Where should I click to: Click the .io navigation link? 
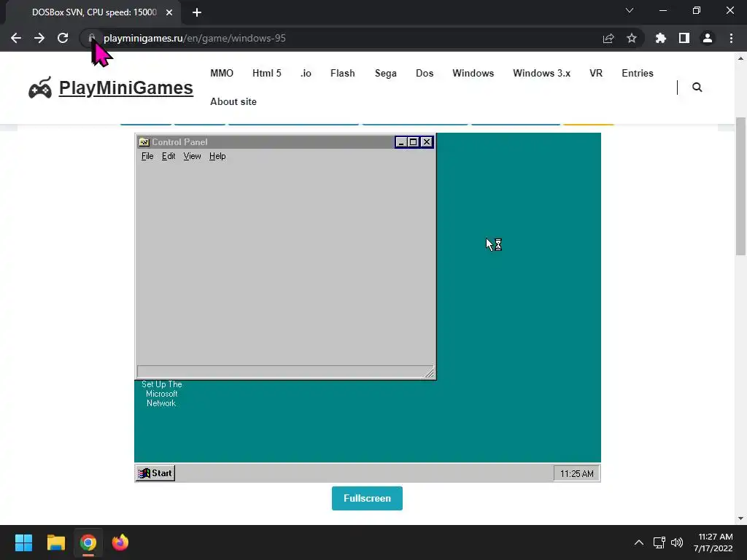[x=306, y=74]
